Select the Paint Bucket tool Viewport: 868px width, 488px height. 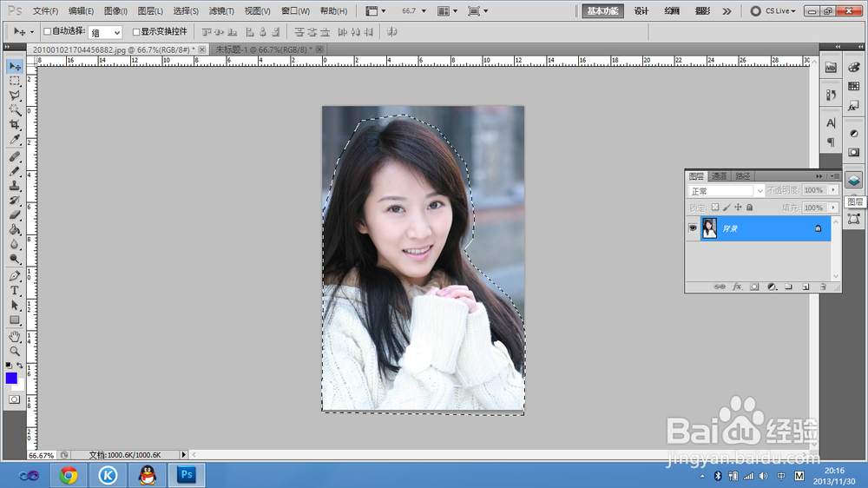pos(15,229)
